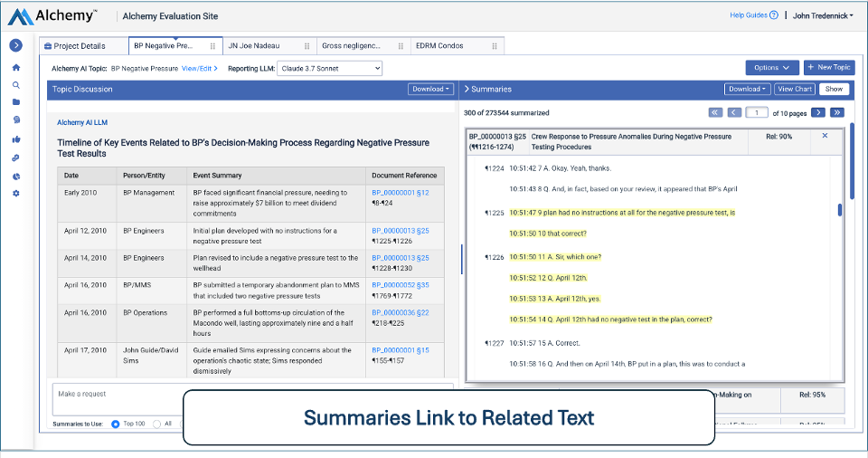Screen dimensions: 868x458
Task: Open BP_00000001 §12 document reference
Action: 401,193
